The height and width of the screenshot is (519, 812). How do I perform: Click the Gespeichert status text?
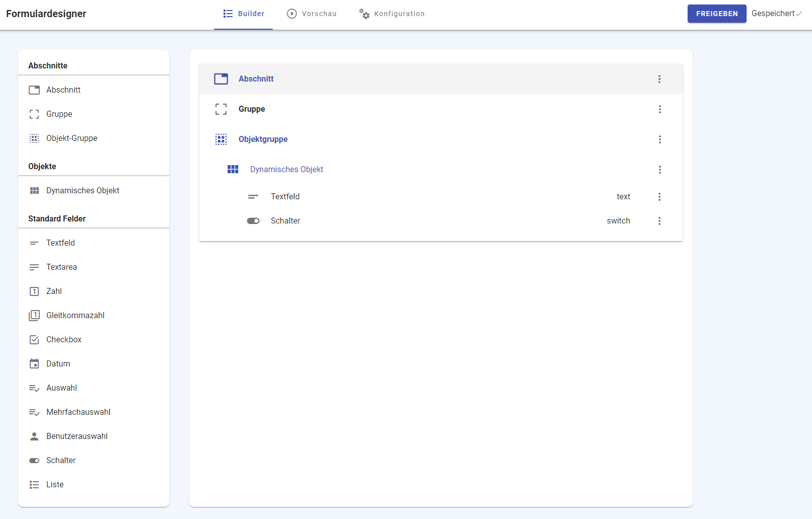(x=773, y=14)
